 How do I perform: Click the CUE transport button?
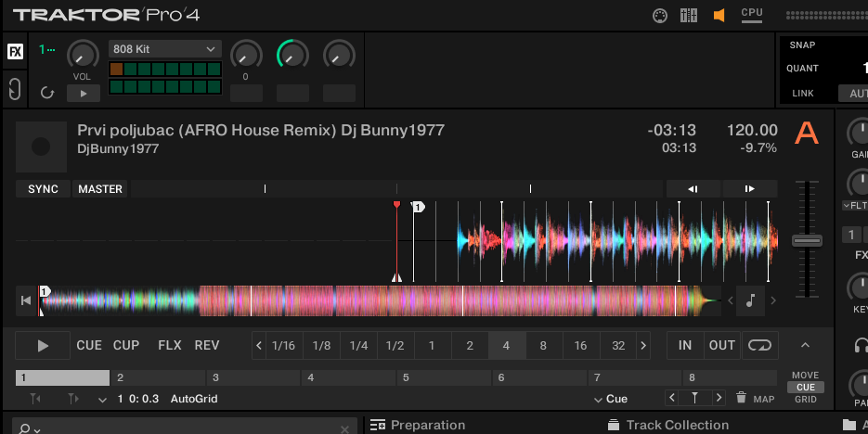coord(89,346)
